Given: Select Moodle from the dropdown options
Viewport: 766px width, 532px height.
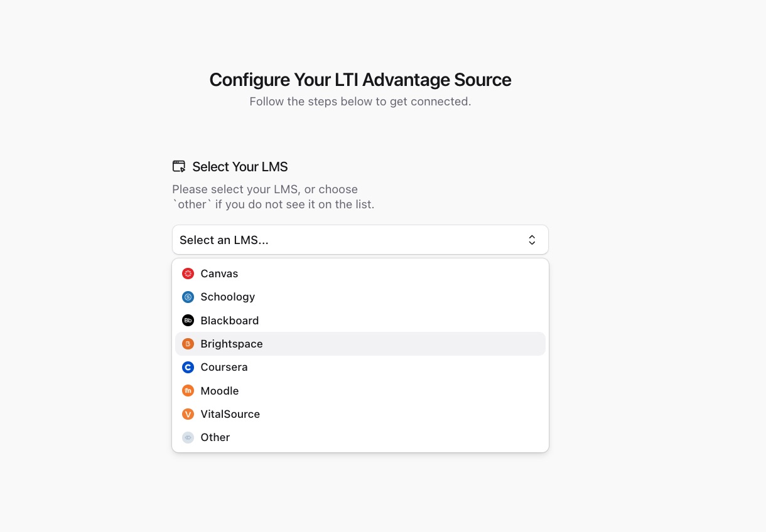Looking at the screenshot, I should pyautogui.click(x=360, y=391).
